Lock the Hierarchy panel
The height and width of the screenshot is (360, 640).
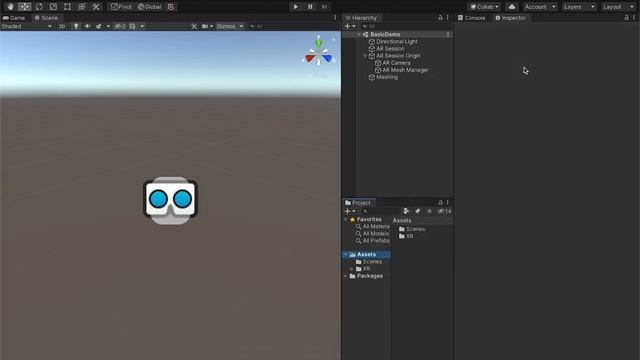[x=440, y=18]
